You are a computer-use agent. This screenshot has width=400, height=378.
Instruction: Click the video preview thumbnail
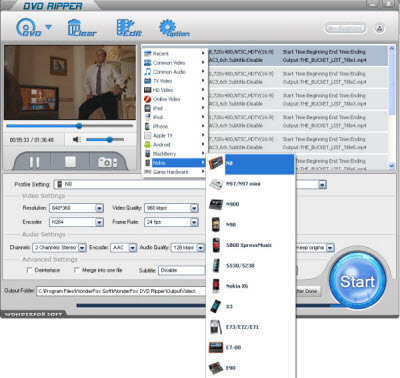pyautogui.click(x=70, y=83)
